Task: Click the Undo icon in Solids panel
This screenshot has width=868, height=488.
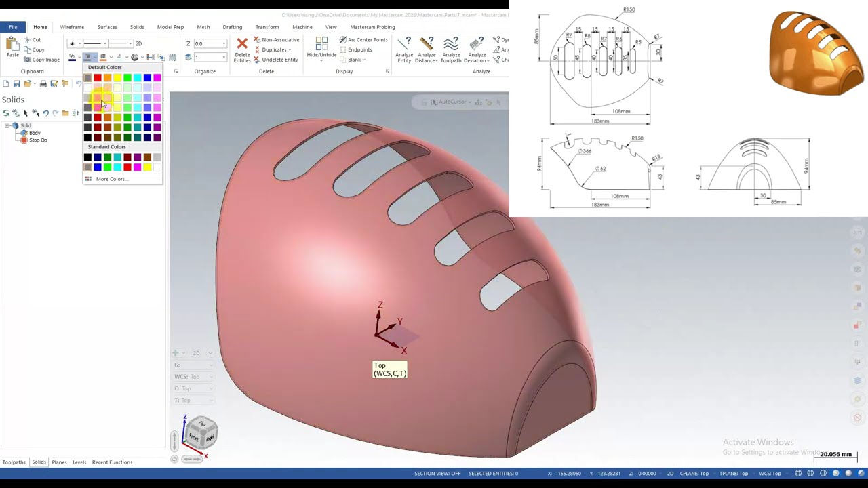Action: coord(45,113)
